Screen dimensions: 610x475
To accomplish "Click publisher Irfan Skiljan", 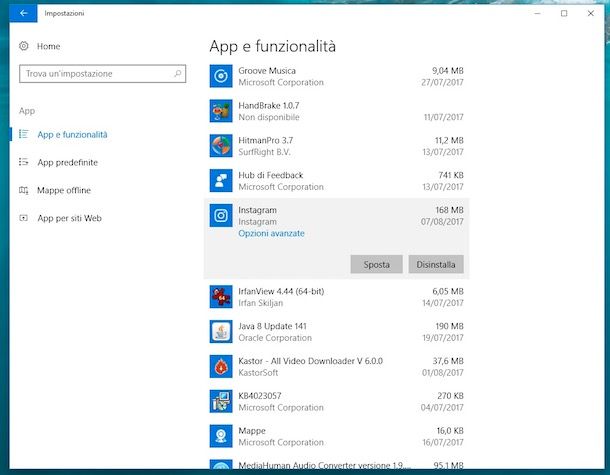I will click(260, 303).
